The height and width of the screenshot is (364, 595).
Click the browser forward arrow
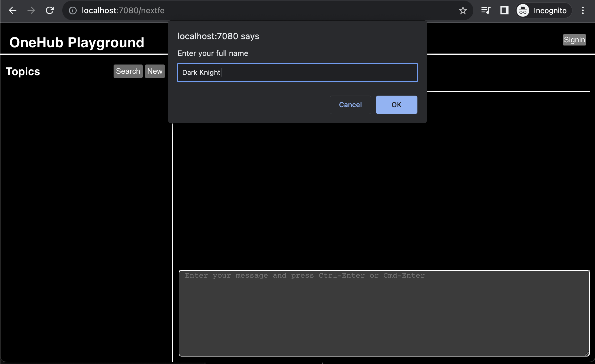31,11
